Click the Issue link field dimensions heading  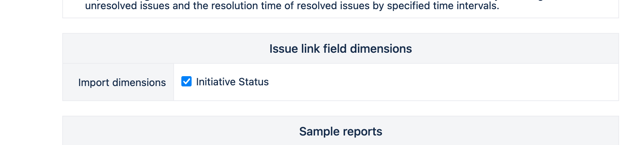point(341,49)
